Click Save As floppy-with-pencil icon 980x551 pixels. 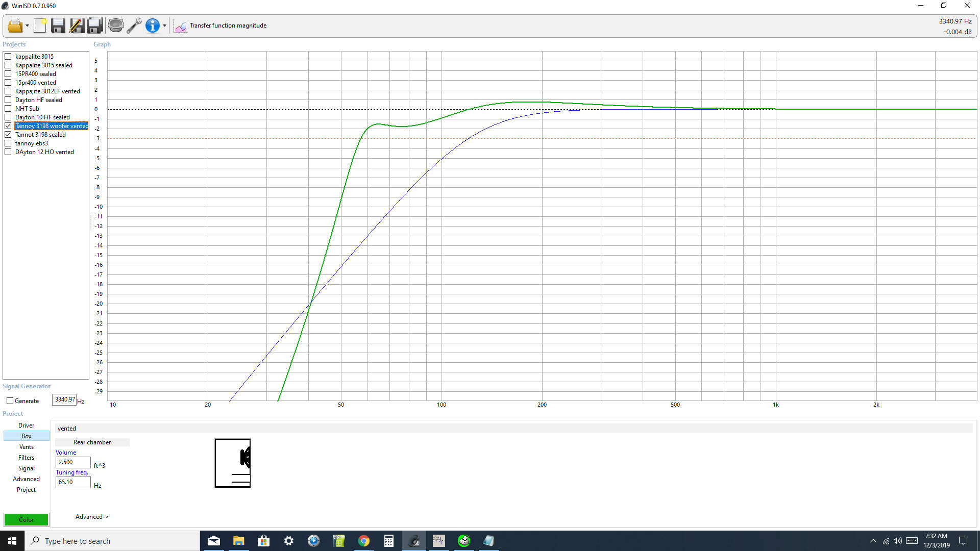click(x=77, y=26)
